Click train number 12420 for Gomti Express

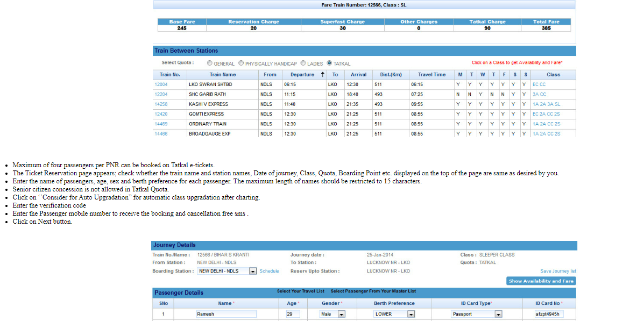pos(161,114)
